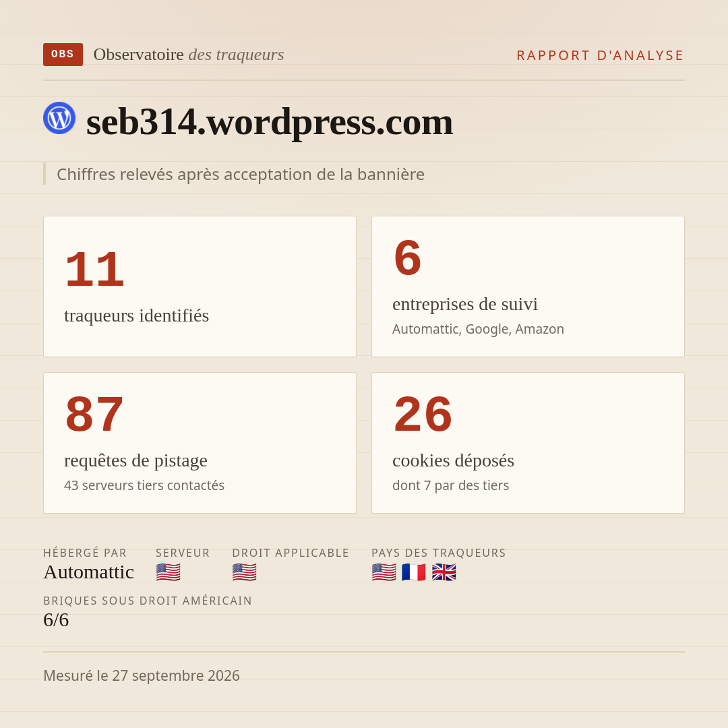Click the US flag under Droit applicable
This screenshot has width=728, height=728.
pyautogui.click(x=244, y=572)
